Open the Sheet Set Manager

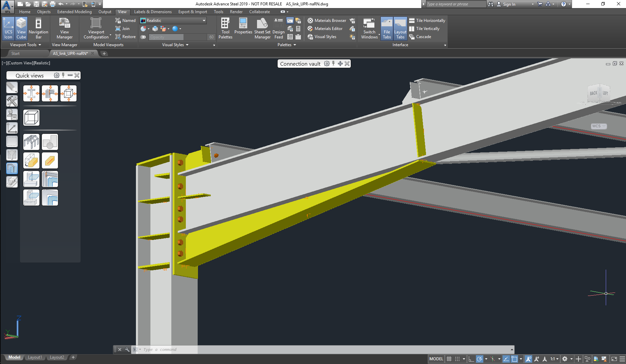click(262, 28)
